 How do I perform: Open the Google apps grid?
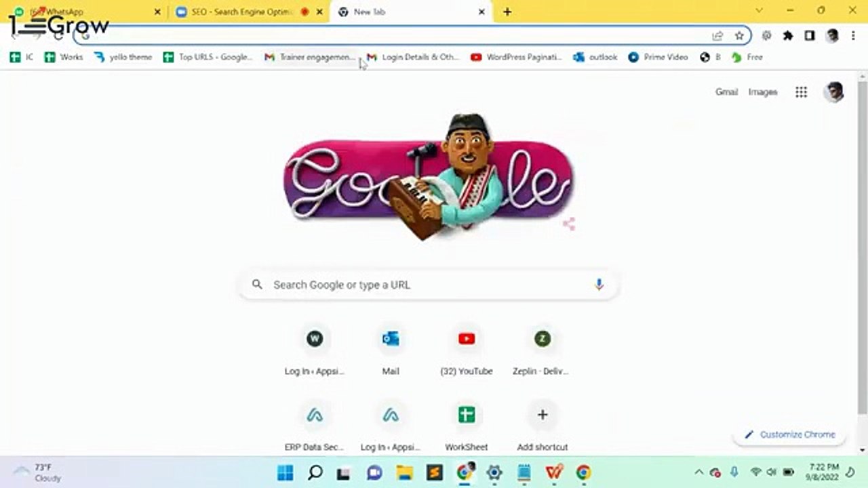pyautogui.click(x=801, y=92)
